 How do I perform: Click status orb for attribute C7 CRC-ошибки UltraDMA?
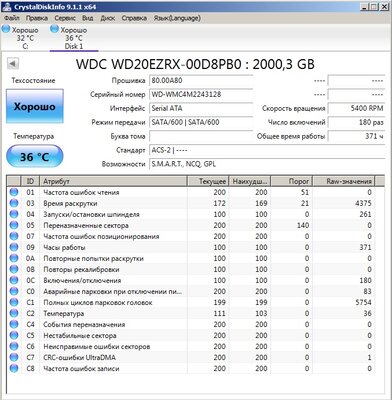(14, 357)
